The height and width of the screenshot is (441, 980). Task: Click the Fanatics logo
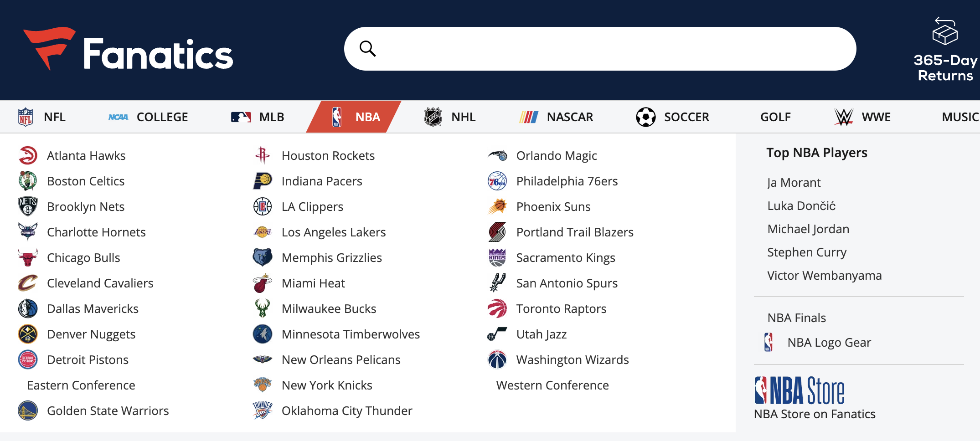point(128,49)
